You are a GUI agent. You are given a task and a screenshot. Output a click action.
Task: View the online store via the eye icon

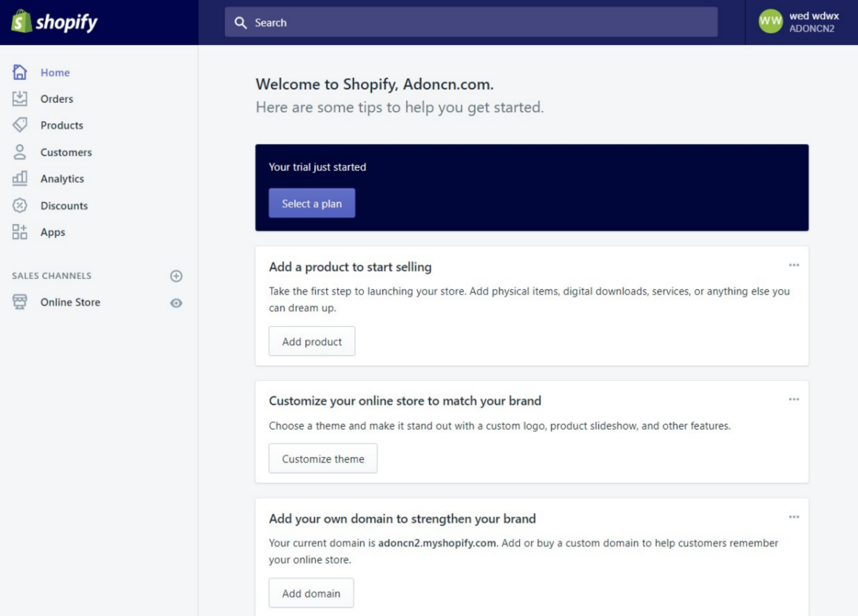pos(176,303)
